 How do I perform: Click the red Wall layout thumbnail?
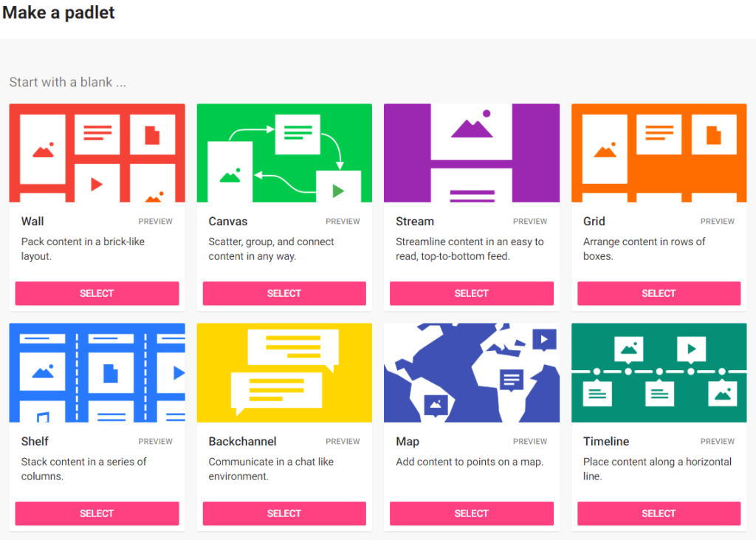pyautogui.click(x=97, y=153)
